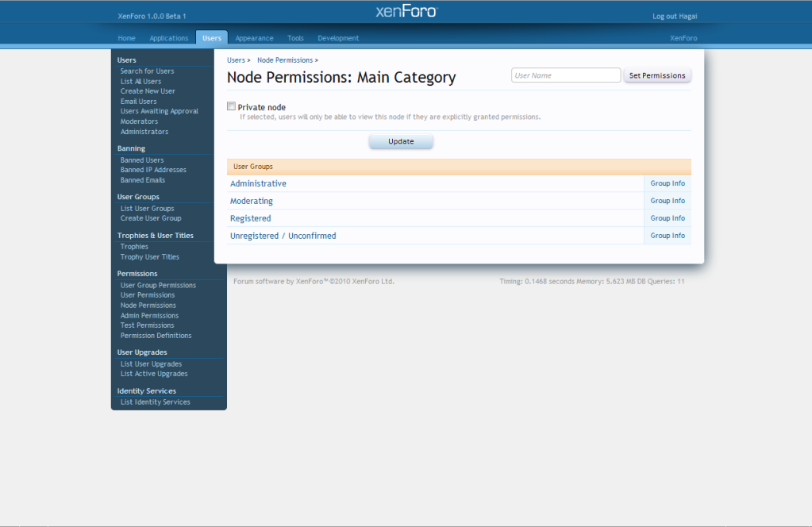Click the Timing and Memory footer statistics
812x527 pixels.
pos(592,282)
